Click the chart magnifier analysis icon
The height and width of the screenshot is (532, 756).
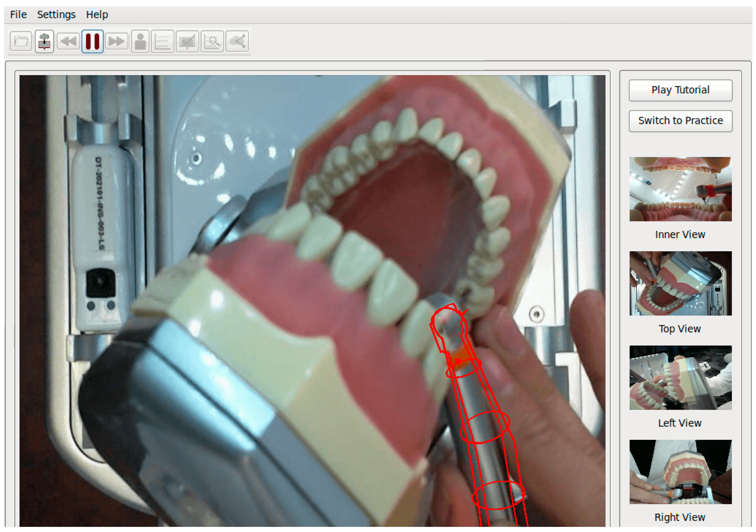(212, 41)
